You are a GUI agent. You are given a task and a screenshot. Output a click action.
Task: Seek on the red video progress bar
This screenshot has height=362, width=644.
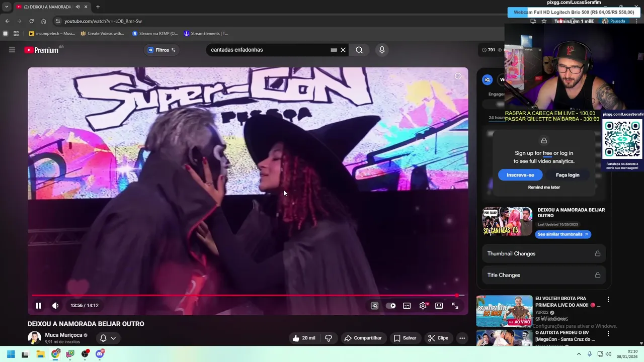[248, 296]
